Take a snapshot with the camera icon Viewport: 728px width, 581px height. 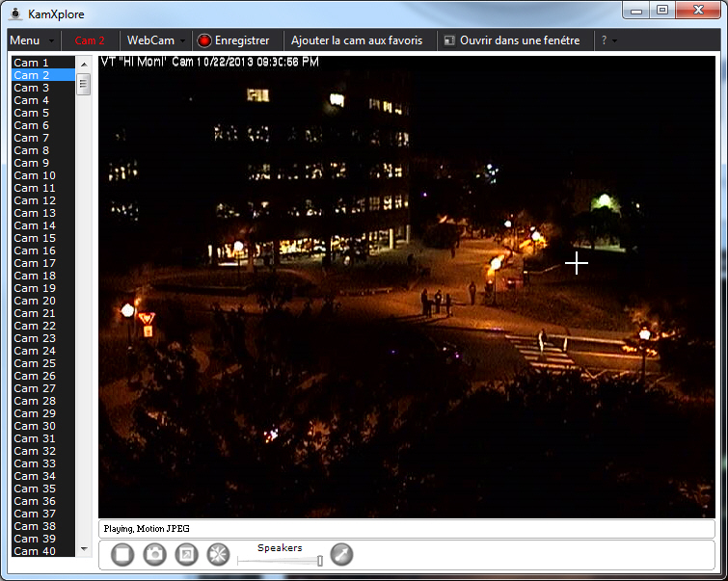(154, 555)
